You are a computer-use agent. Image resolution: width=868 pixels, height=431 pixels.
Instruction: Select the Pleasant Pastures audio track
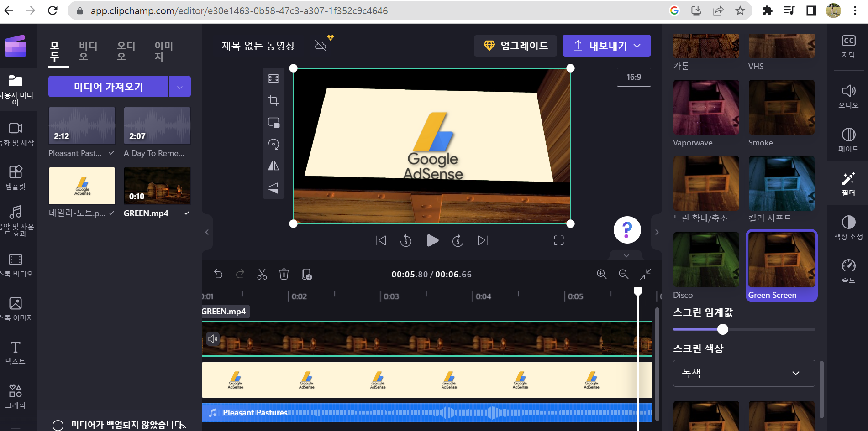427,413
